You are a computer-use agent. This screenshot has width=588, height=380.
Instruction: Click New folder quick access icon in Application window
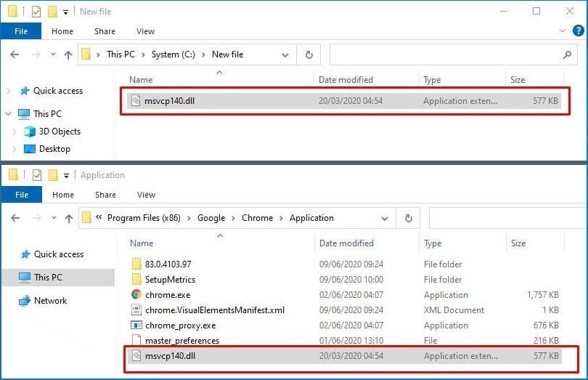coord(53,175)
